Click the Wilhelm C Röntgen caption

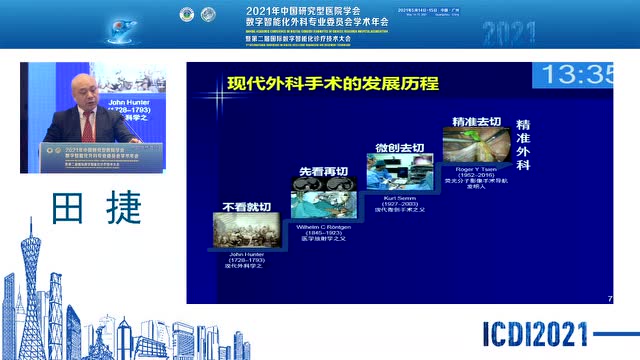coord(324,233)
